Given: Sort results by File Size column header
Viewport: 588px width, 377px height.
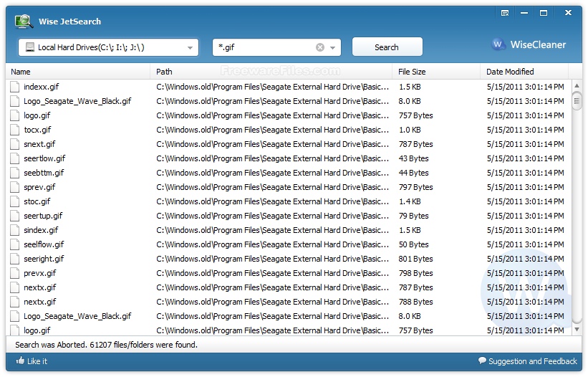Looking at the screenshot, I should pyautogui.click(x=436, y=71).
